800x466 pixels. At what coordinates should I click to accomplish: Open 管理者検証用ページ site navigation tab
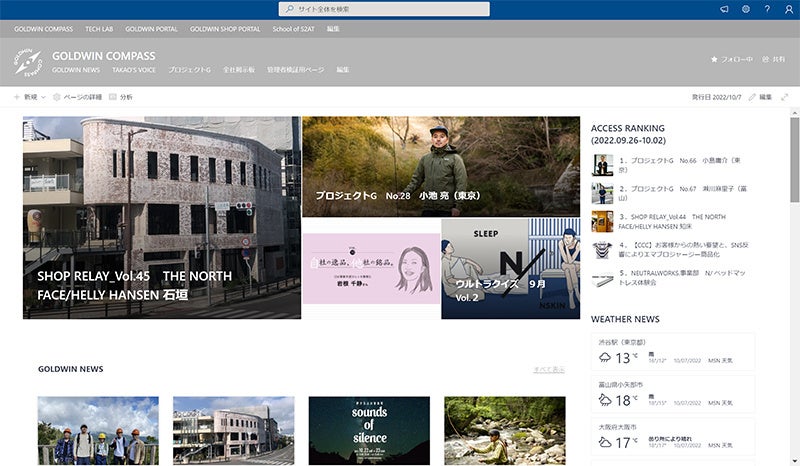tap(295, 70)
